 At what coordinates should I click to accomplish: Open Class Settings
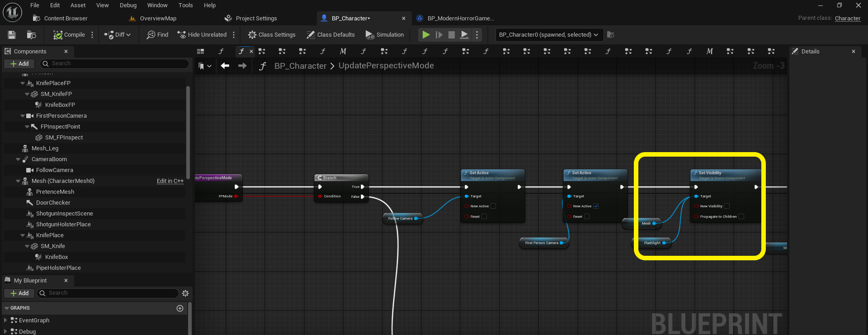tap(272, 35)
